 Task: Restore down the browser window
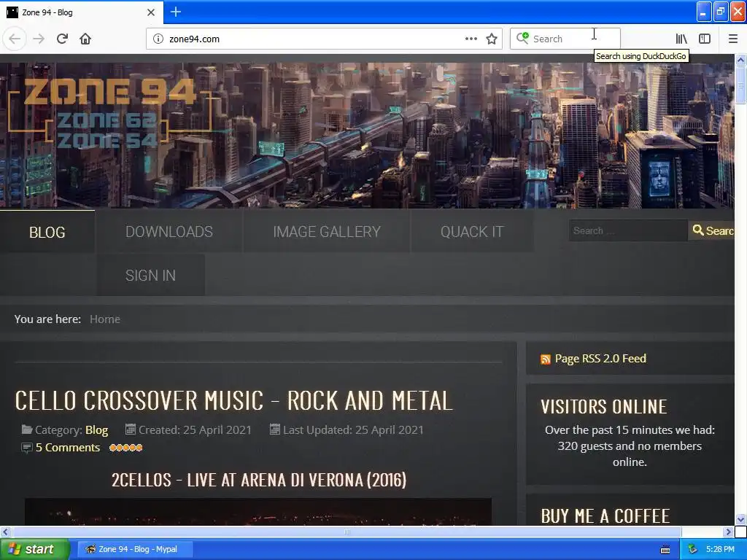pyautogui.click(x=721, y=12)
